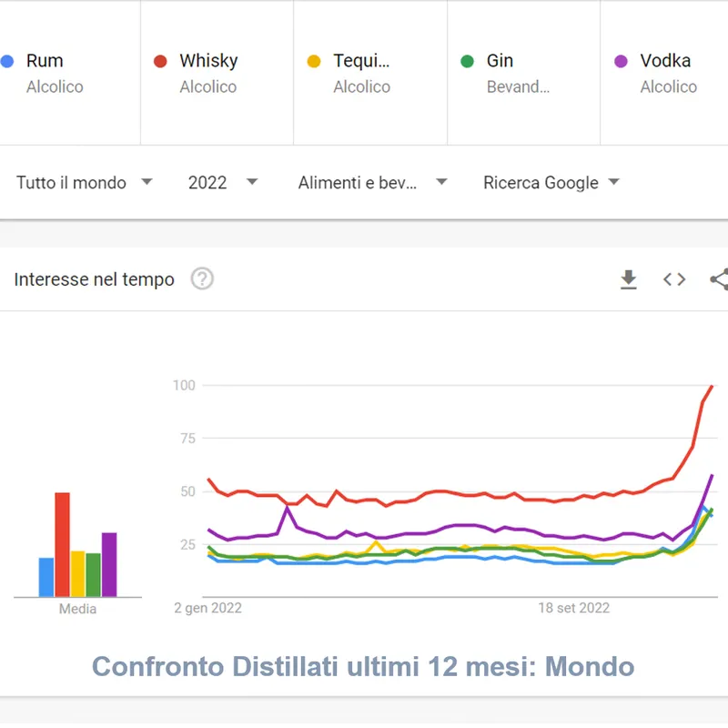Open the Alimenti e bevande category dropdown
Image resolution: width=728 pixels, height=728 pixels.
(372, 183)
